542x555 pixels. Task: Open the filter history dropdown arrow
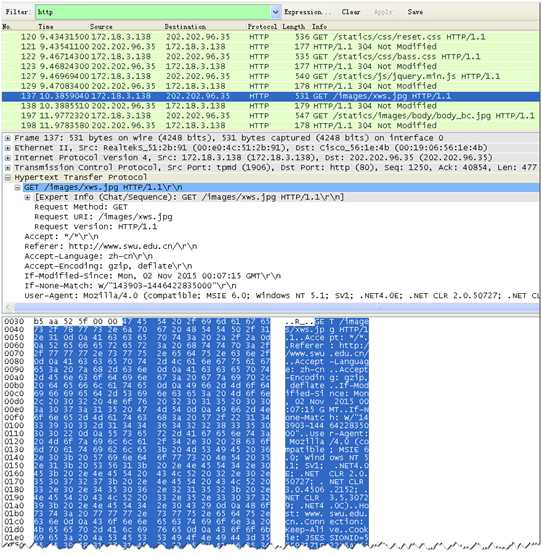click(x=276, y=12)
